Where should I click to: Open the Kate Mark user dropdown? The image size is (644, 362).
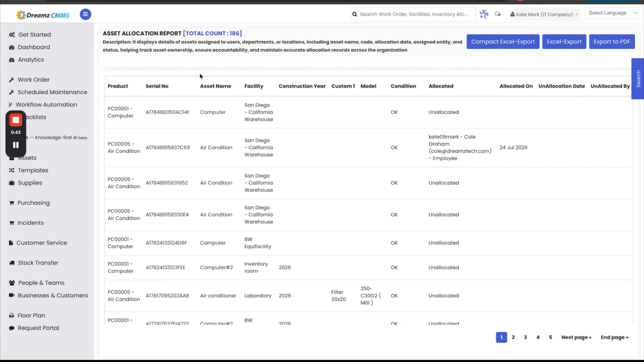[544, 14]
